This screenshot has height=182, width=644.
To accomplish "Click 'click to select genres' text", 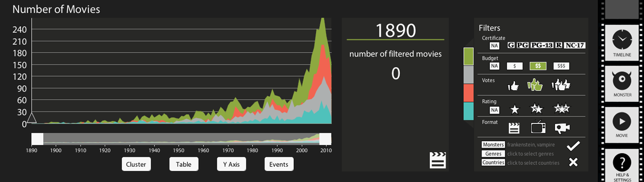I will tap(530, 154).
